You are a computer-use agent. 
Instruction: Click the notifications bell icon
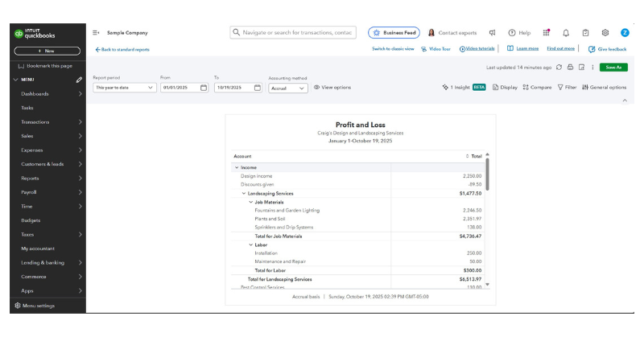(x=566, y=33)
